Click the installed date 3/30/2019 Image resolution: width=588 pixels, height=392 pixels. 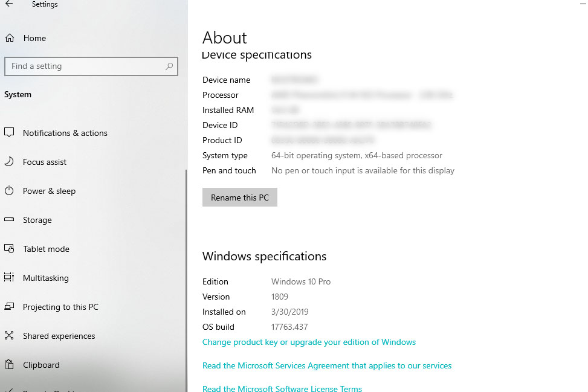[x=290, y=312]
